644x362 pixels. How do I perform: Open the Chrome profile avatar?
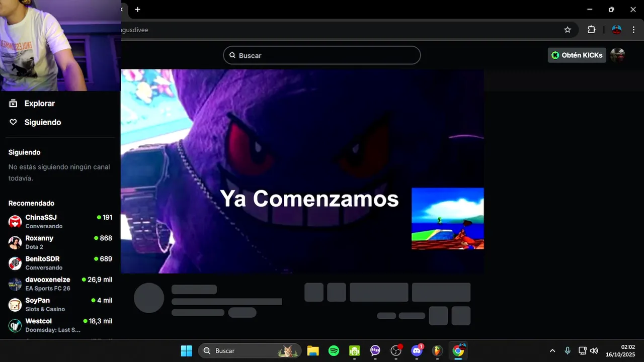tap(616, 30)
